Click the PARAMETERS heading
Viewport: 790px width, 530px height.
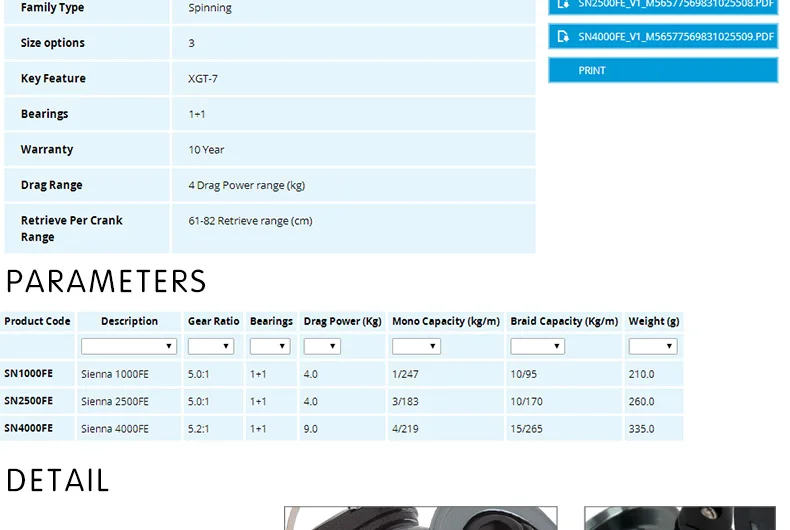coord(106,281)
